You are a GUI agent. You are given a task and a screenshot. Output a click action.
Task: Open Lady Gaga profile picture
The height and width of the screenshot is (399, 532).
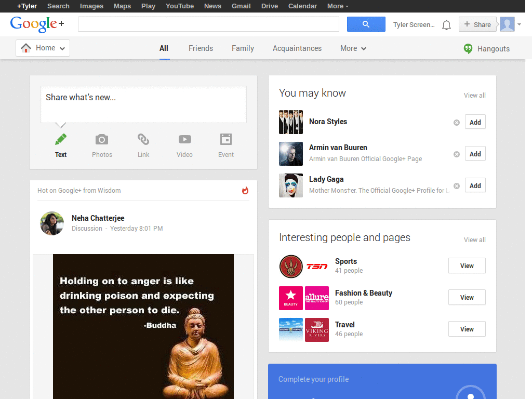click(x=291, y=185)
